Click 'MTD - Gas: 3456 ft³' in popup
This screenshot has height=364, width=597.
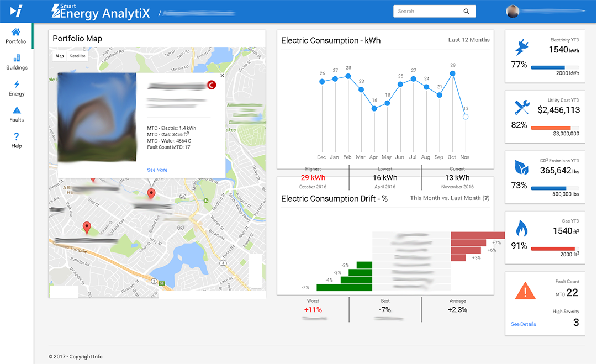(168, 134)
